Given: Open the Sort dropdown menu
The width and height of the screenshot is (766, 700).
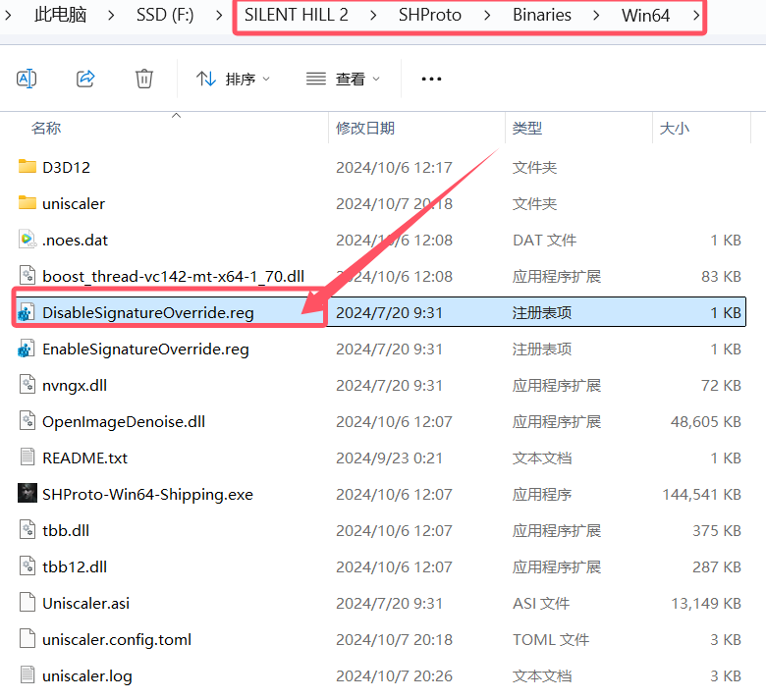Looking at the screenshot, I should pyautogui.click(x=233, y=79).
